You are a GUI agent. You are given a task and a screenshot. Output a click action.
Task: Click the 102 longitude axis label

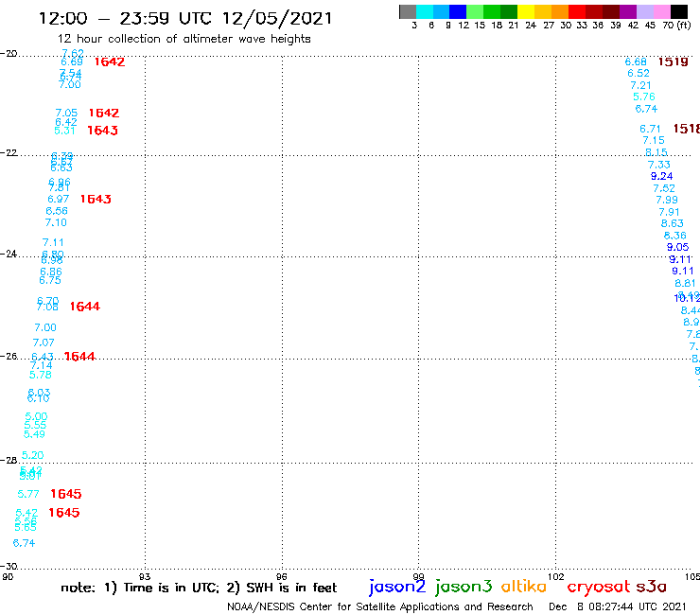pyautogui.click(x=555, y=576)
